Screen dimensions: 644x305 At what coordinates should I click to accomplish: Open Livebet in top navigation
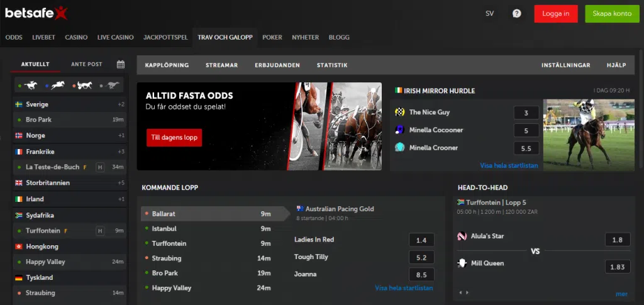pyautogui.click(x=43, y=37)
